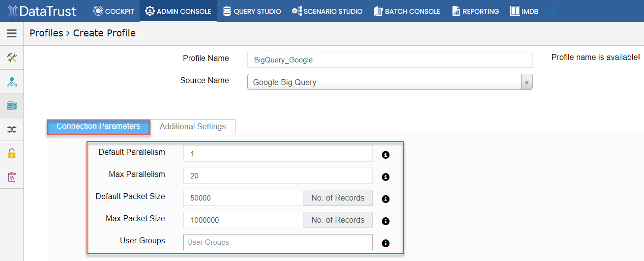Screen dimensions: 644x261
Task: Click the Profiles breadcrumb link
Action: tap(46, 33)
